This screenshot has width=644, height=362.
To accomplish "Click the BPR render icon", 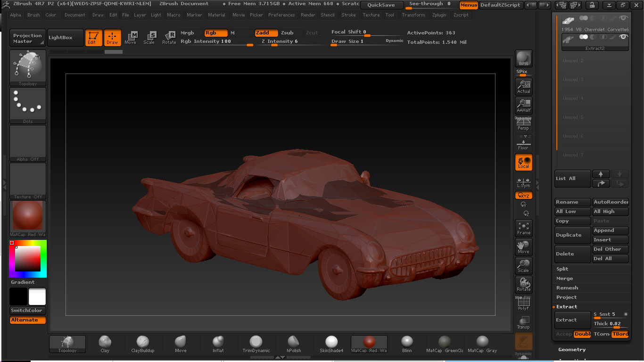I will click(523, 58).
